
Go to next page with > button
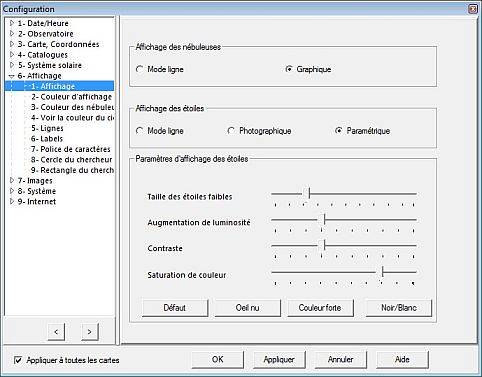(89, 332)
